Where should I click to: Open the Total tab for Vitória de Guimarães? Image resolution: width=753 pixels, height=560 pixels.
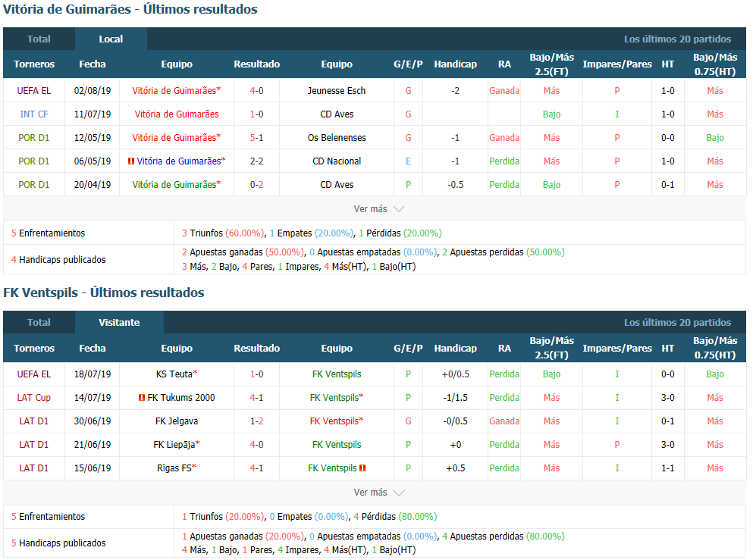click(x=39, y=39)
